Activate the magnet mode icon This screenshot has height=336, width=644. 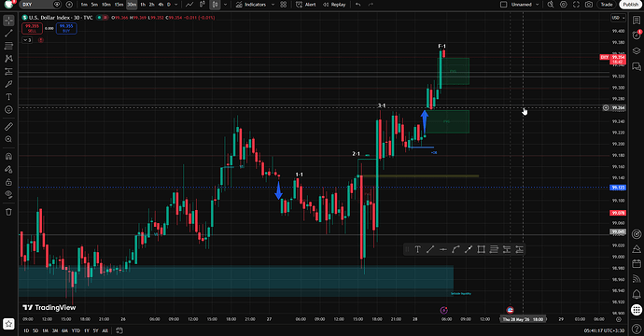(x=8, y=157)
